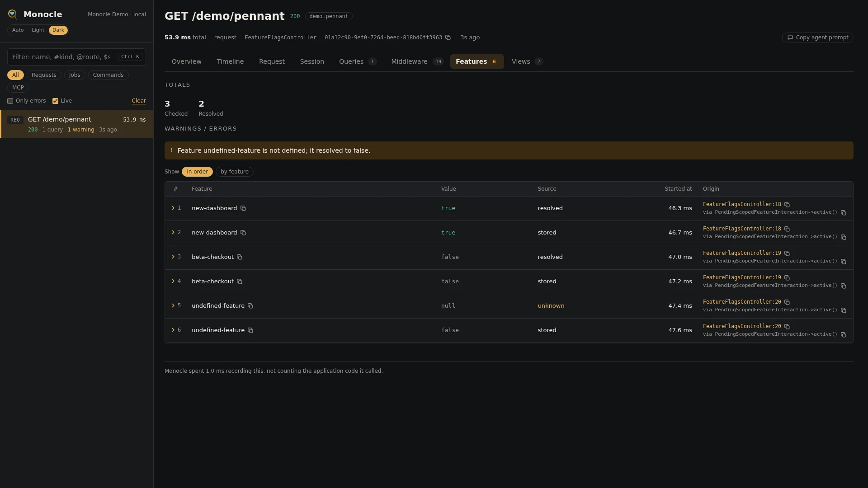Copy the via PendingScopedFeatureInteraction line in row 6

coord(844,335)
